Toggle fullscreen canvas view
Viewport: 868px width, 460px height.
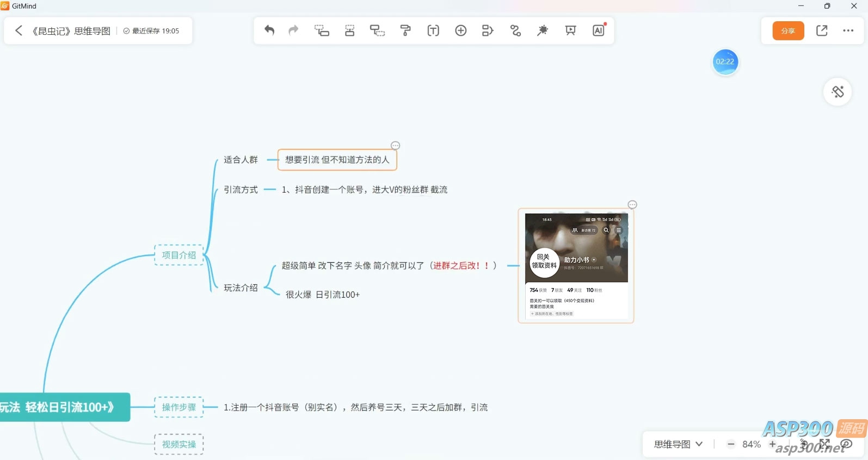pos(824,444)
